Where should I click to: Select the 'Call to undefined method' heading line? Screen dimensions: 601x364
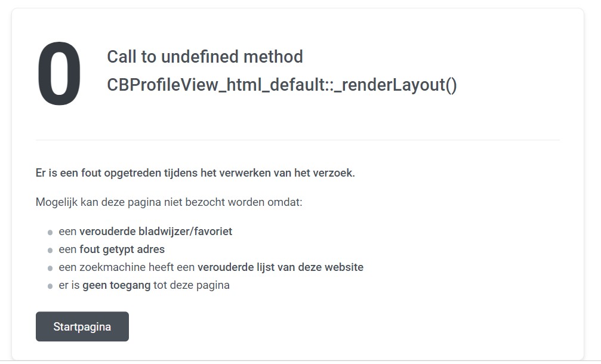click(205, 57)
